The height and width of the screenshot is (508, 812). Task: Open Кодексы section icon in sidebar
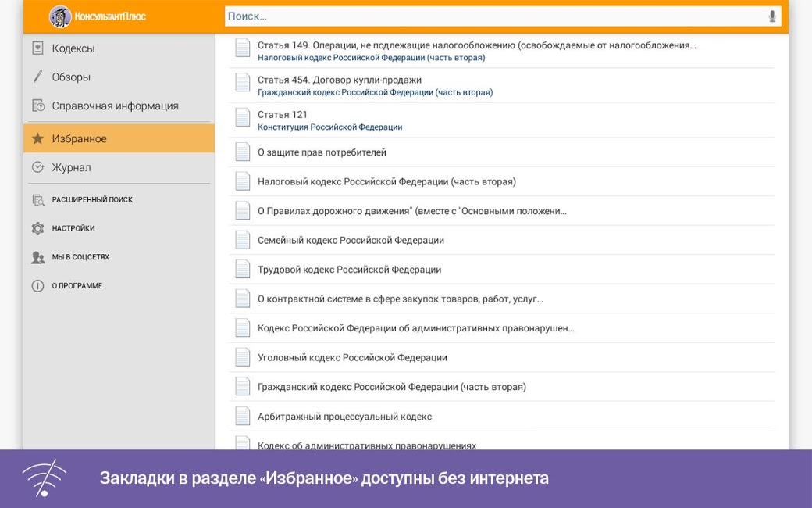point(37,48)
